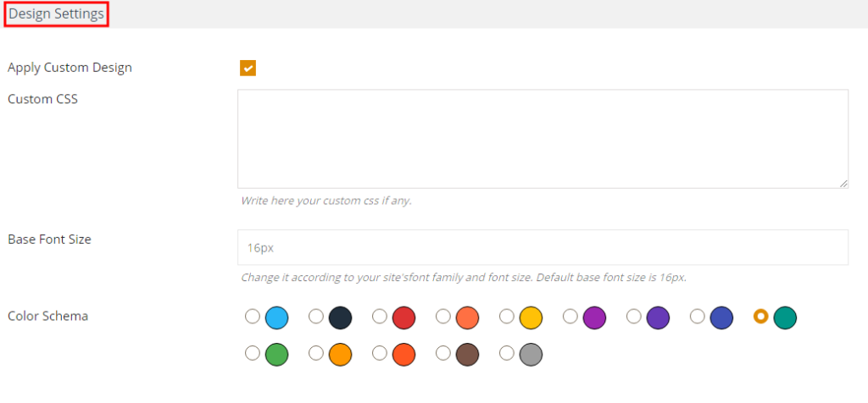Uncheck the Apply Custom Design checkbox
Image resolution: width=868 pixels, height=403 pixels.
(248, 68)
